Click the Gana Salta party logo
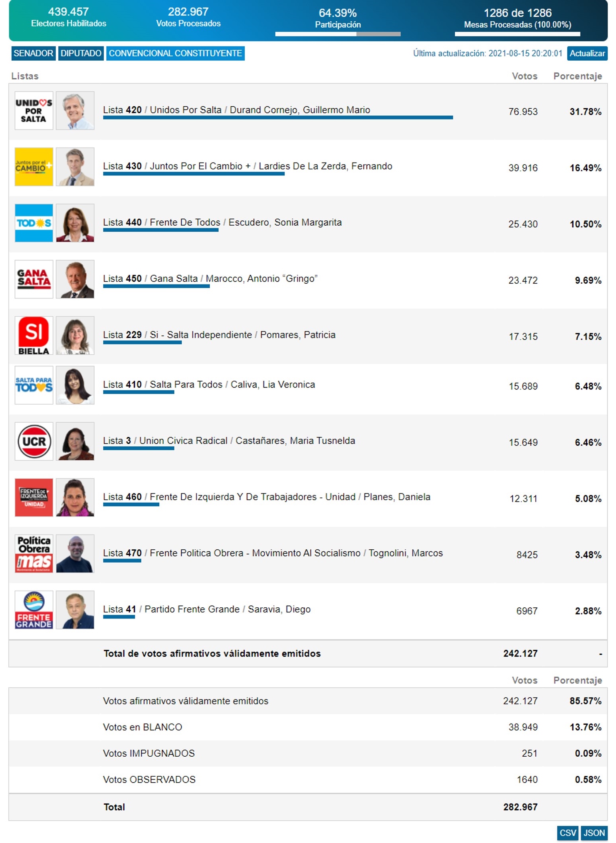Viewport: 616px width, 843px height. [34, 279]
